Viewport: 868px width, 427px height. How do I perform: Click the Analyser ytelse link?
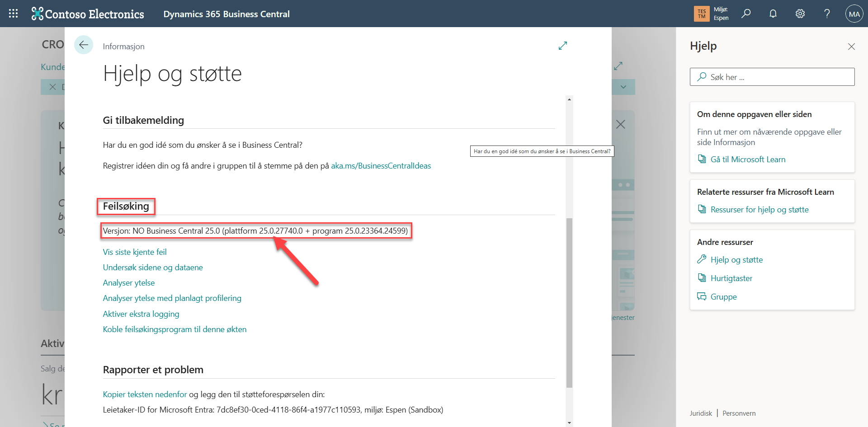pyautogui.click(x=129, y=283)
